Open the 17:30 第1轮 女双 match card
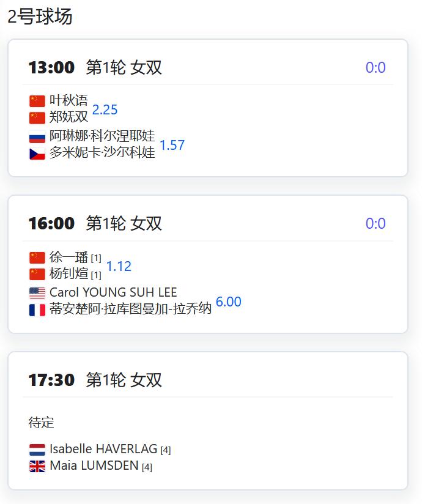 pos(208,421)
